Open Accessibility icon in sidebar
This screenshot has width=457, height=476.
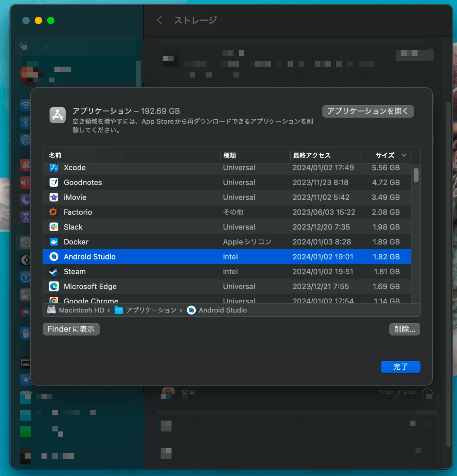coord(25,277)
